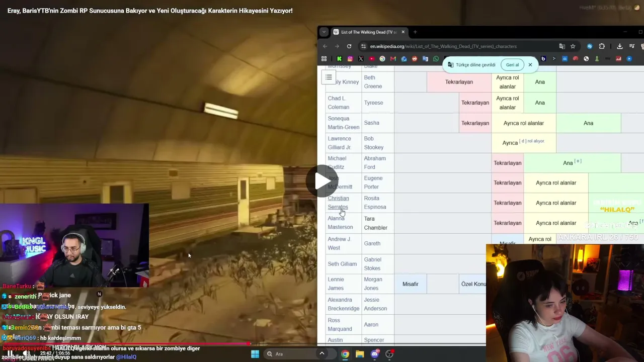
Task: Open the apps grid in bookmarks bar
Action: coord(324,59)
